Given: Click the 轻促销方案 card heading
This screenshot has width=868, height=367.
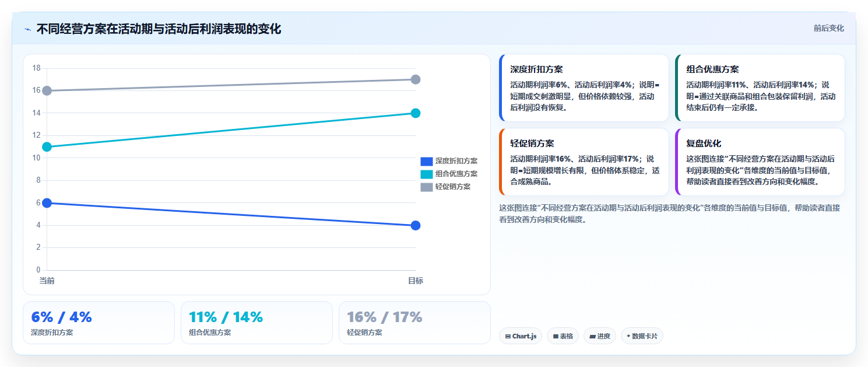Looking at the screenshot, I should pos(532,144).
